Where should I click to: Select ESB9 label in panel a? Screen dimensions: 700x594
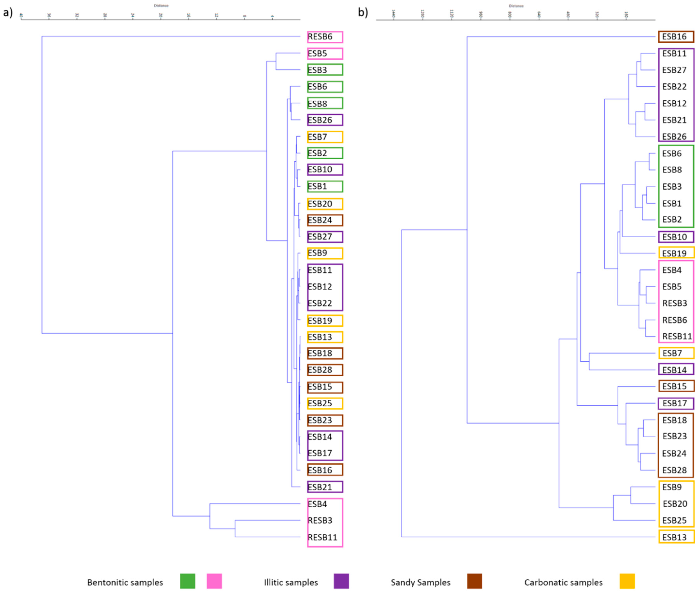coord(317,253)
